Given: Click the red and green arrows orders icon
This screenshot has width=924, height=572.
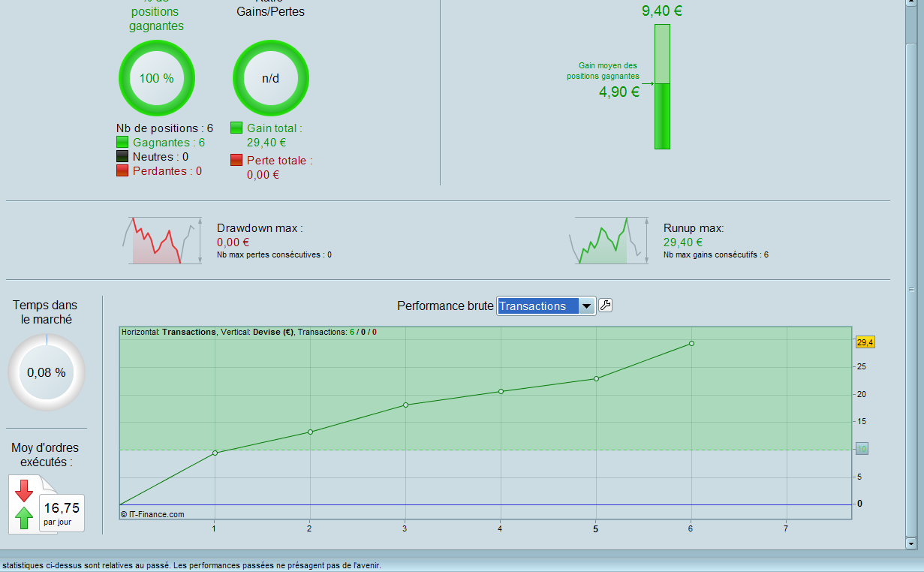Looking at the screenshot, I should point(24,503).
